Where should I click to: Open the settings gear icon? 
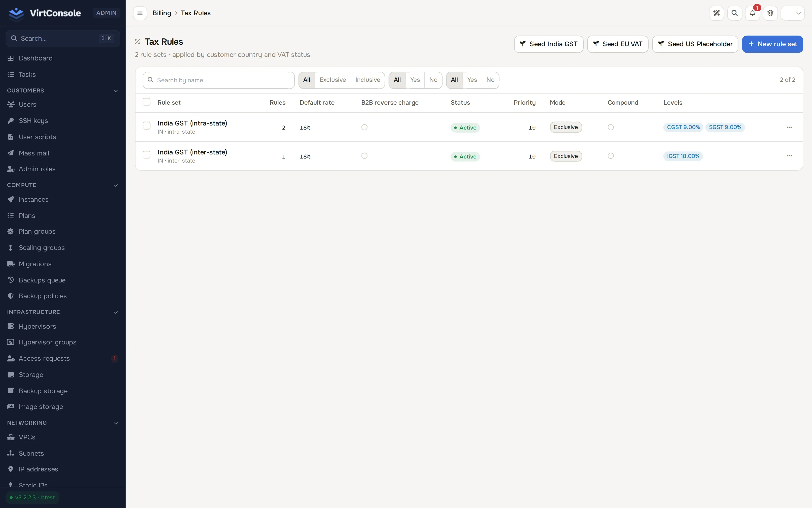click(770, 13)
